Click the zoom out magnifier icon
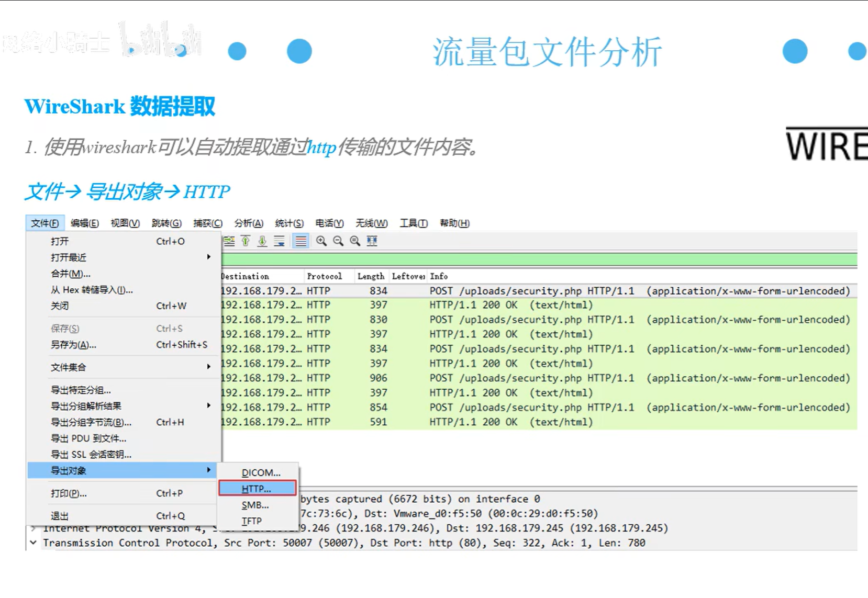The width and height of the screenshot is (868, 598). (x=338, y=241)
